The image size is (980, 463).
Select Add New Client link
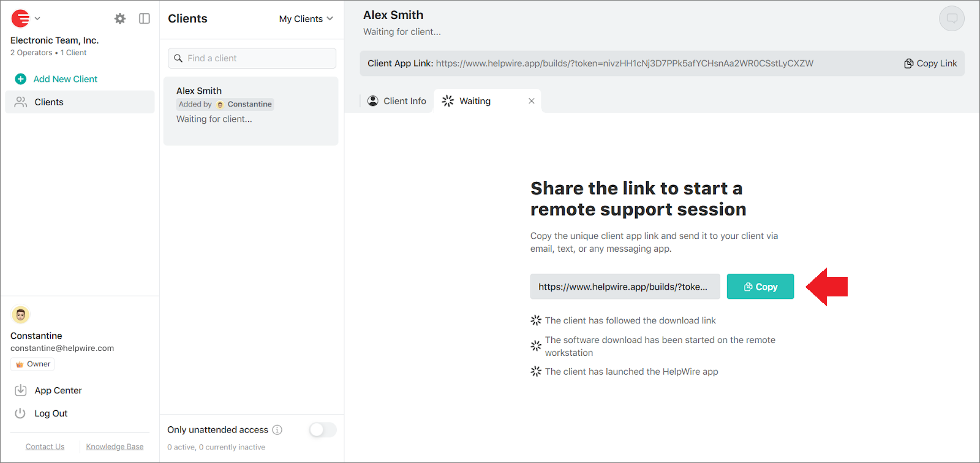pos(66,79)
